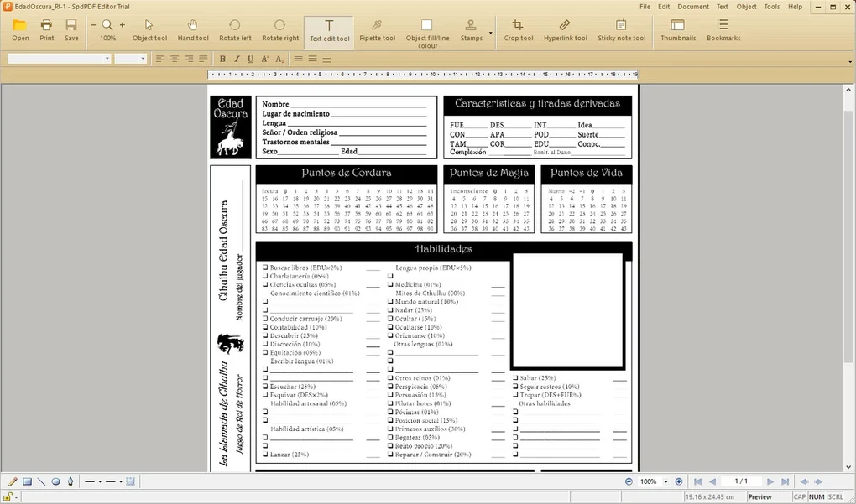The width and height of the screenshot is (856, 504).
Task: Select the ellipse drawing tool
Action: [55, 481]
